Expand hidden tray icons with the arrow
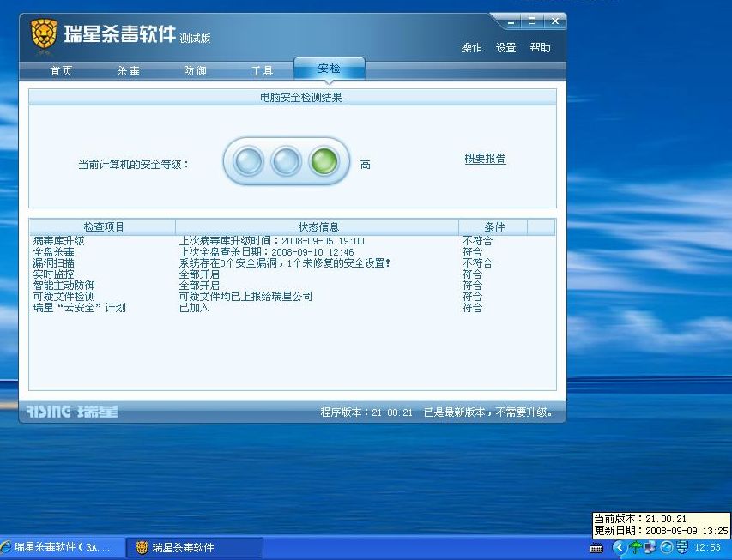Image resolution: width=732 pixels, height=560 pixels. 619,547
